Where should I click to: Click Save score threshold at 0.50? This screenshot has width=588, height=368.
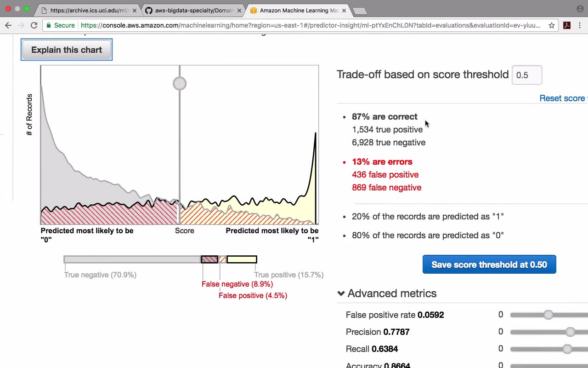point(489,264)
